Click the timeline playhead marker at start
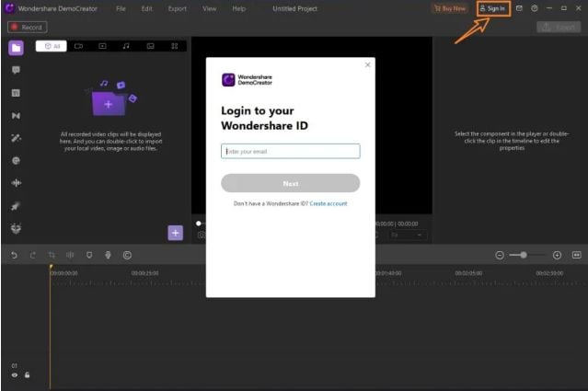The height and width of the screenshot is (391, 588). tap(51, 267)
